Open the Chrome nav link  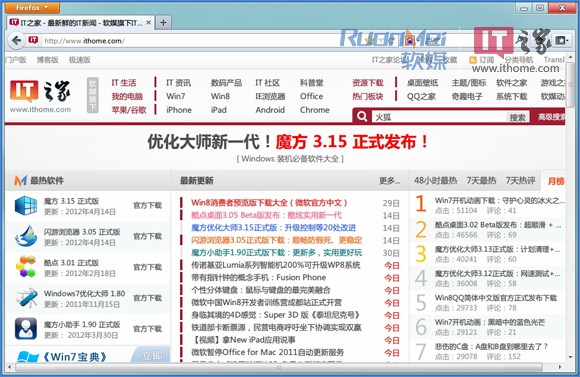(x=314, y=110)
